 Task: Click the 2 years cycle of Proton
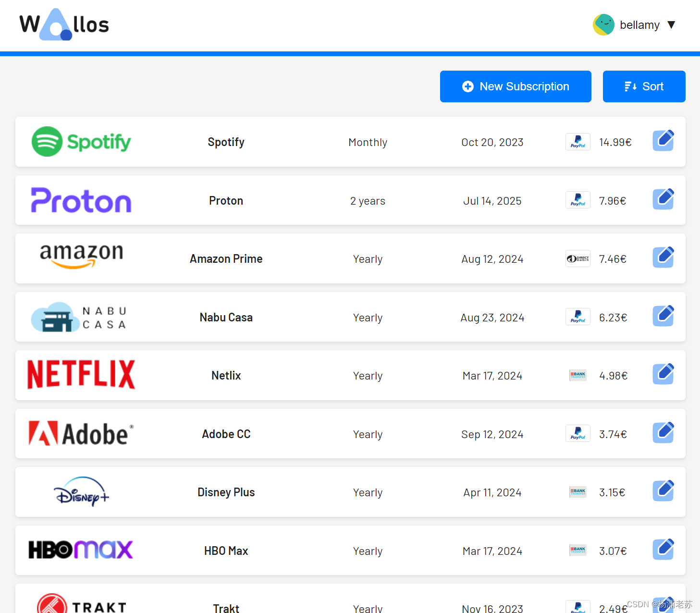click(368, 201)
